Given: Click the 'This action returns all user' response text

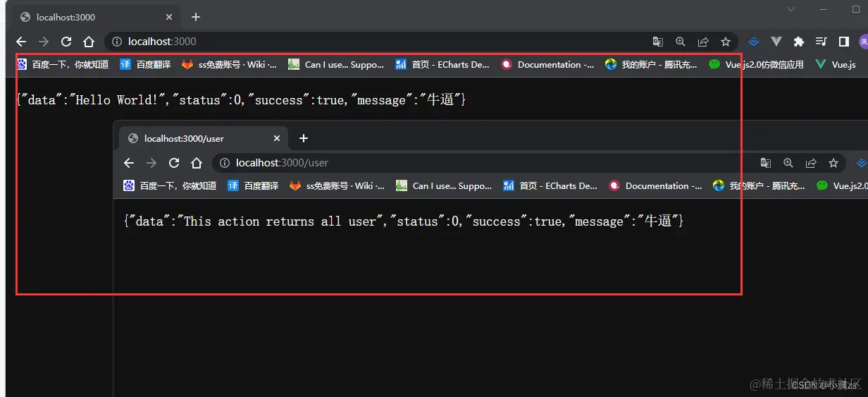Looking at the screenshot, I should tap(404, 221).
